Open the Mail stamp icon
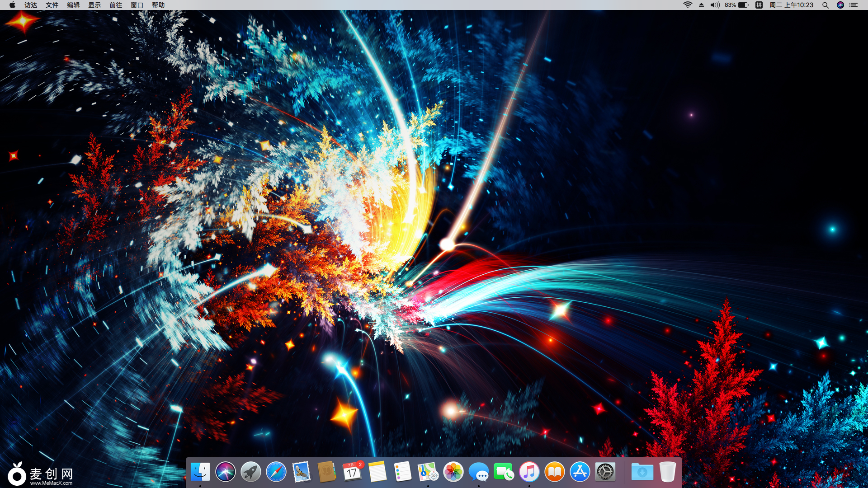868x488 pixels. (x=301, y=472)
